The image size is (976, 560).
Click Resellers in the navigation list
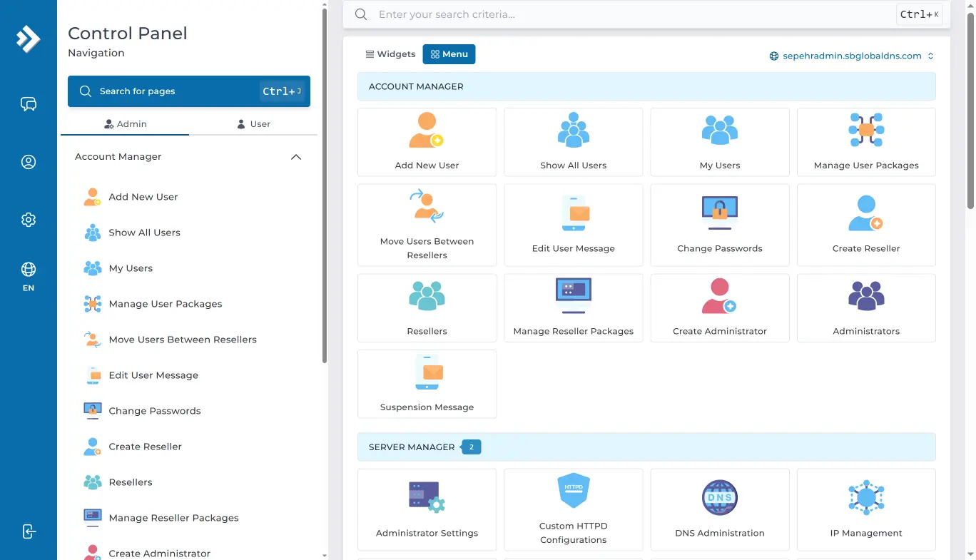tap(131, 482)
